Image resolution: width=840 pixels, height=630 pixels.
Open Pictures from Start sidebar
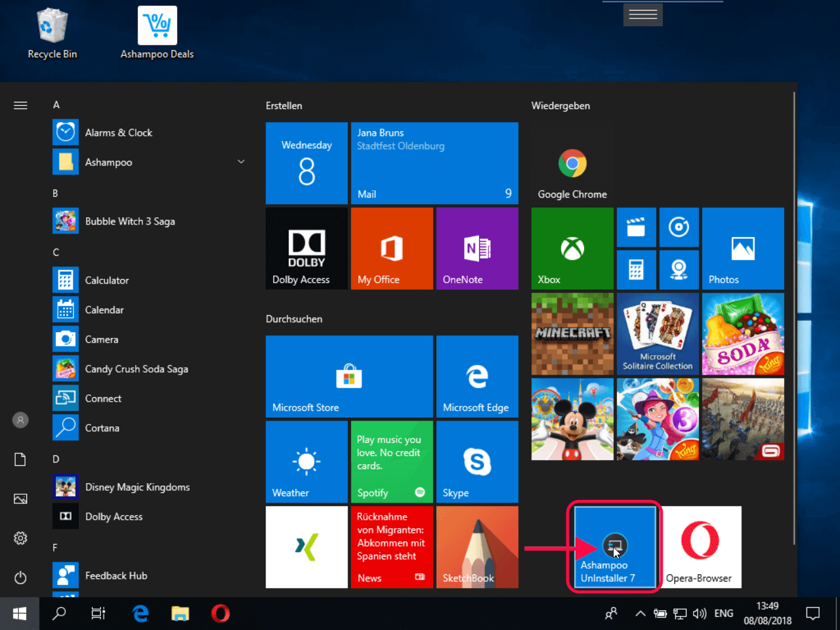tap(20, 499)
